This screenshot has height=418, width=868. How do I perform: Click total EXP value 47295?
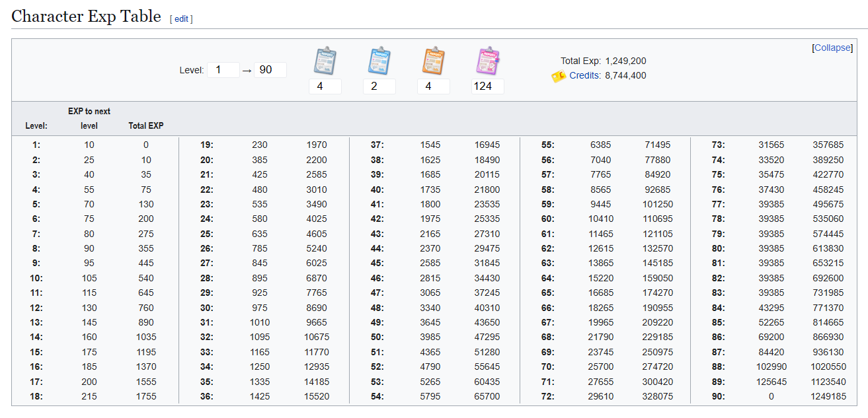coord(487,337)
